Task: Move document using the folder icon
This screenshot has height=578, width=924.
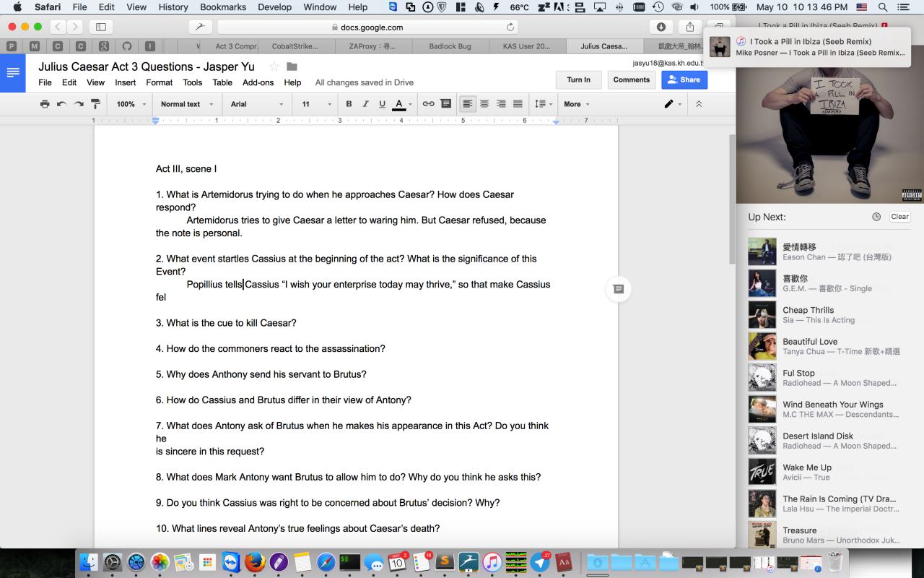Action: click(x=292, y=67)
